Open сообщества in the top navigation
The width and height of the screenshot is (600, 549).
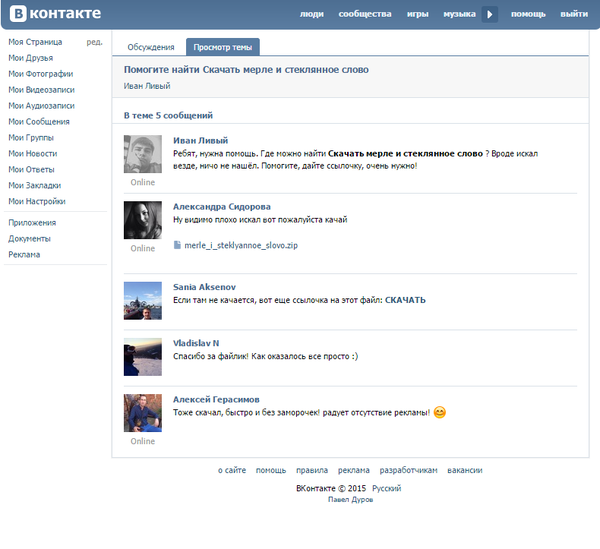tap(364, 14)
